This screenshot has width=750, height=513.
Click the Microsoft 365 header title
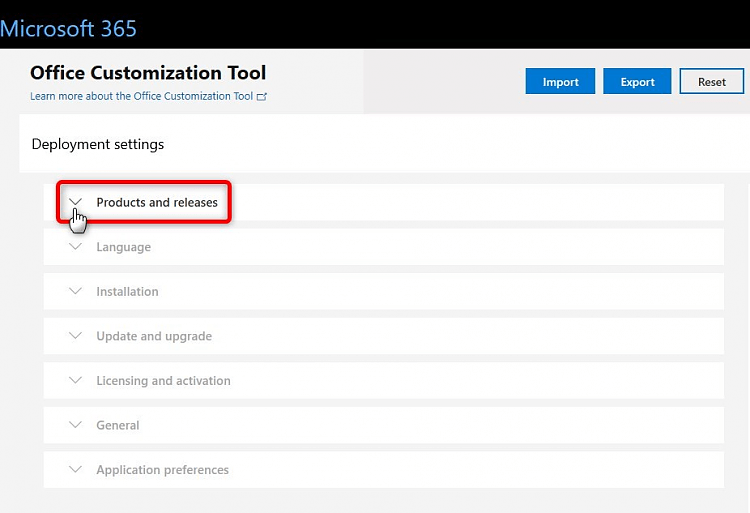tap(68, 29)
